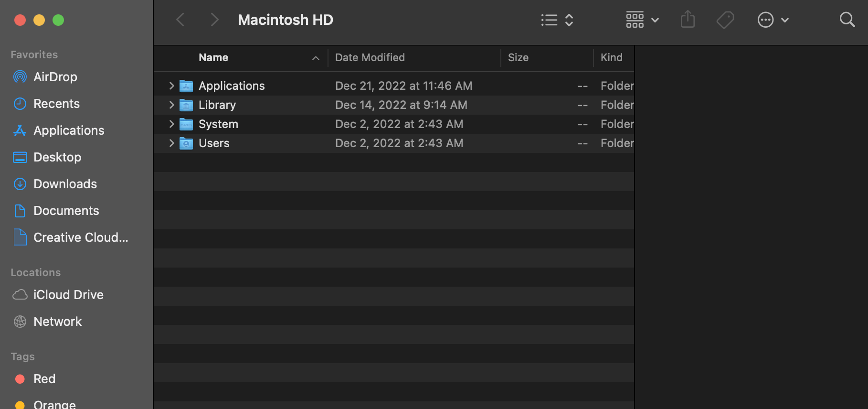Select the Library folder icon in the list
The height and width of the screenshot is (409, 868).
click(x=186, y=105)
